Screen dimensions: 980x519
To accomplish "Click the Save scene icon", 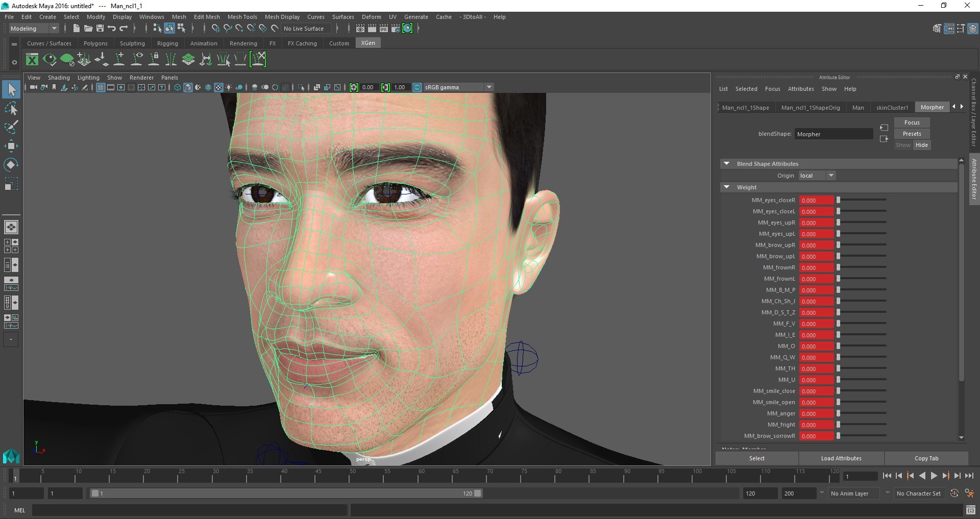I will pos(100,29).
